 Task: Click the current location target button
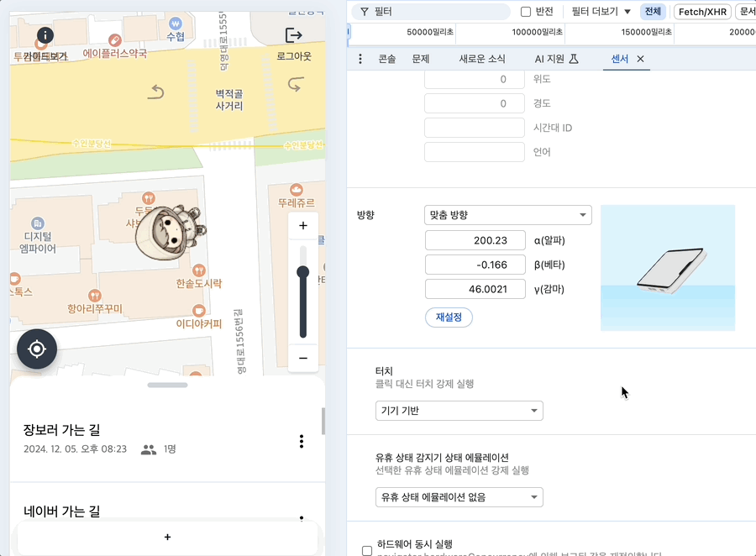click(37, 349)
